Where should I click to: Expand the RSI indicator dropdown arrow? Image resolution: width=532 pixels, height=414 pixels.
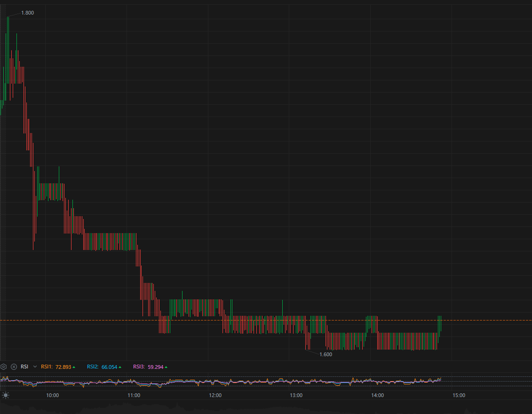coord(35,367)
